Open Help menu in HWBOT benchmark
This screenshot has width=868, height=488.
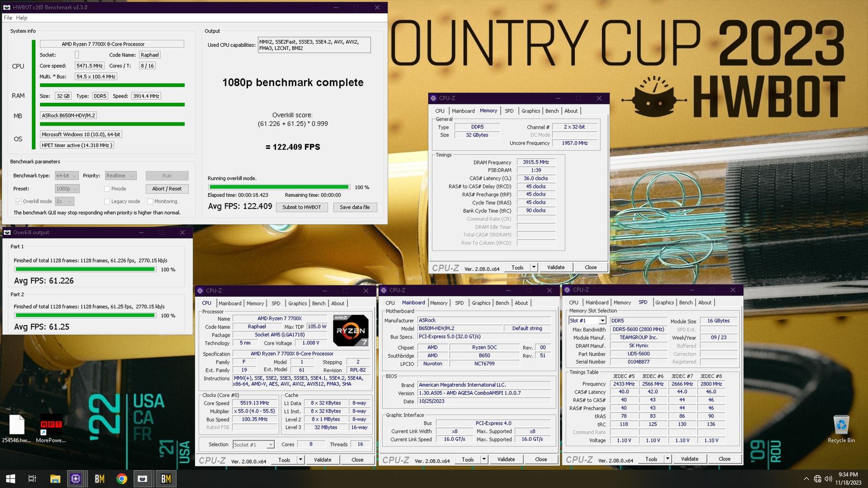click(22, 18)
